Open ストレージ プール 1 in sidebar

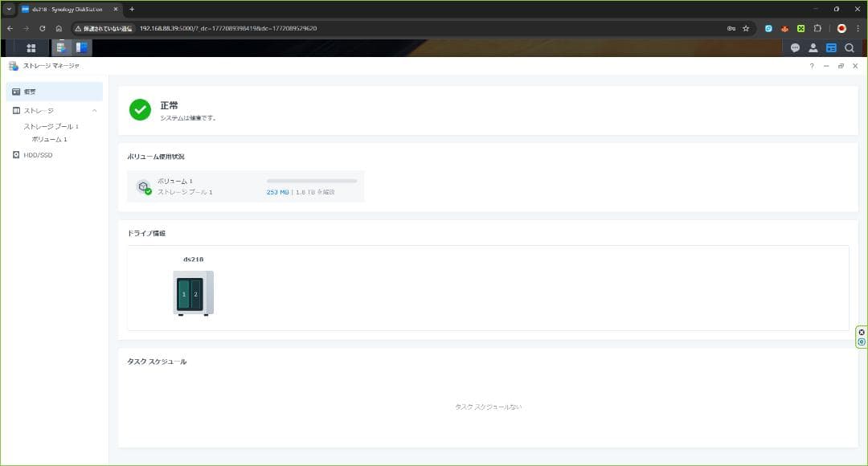click(51, 126)
